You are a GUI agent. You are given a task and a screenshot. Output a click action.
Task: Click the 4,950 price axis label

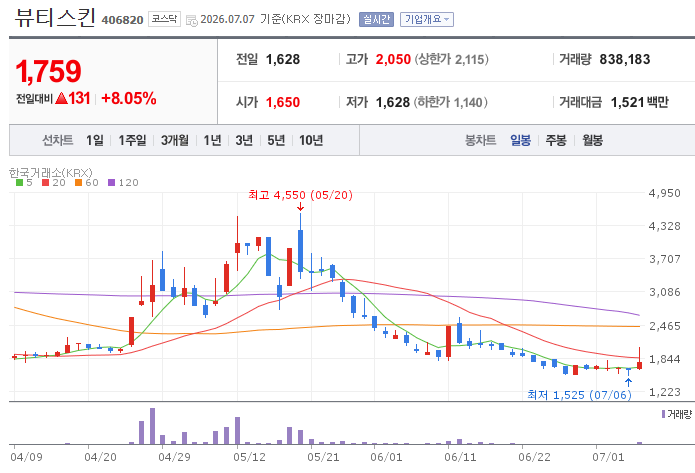tap(664, 193)
